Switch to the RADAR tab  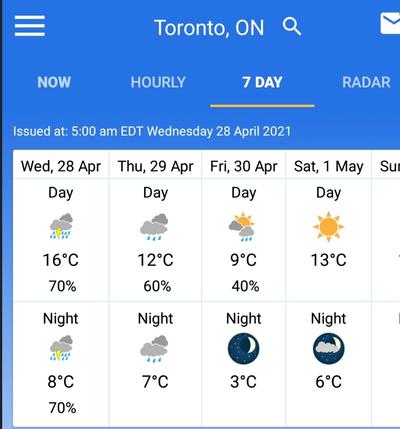point(366,82)
